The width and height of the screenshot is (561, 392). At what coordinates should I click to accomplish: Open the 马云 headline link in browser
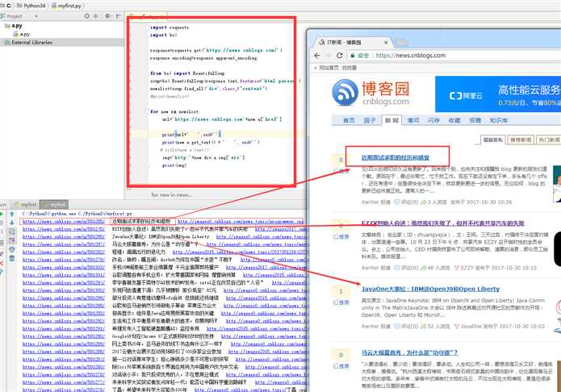409,352
